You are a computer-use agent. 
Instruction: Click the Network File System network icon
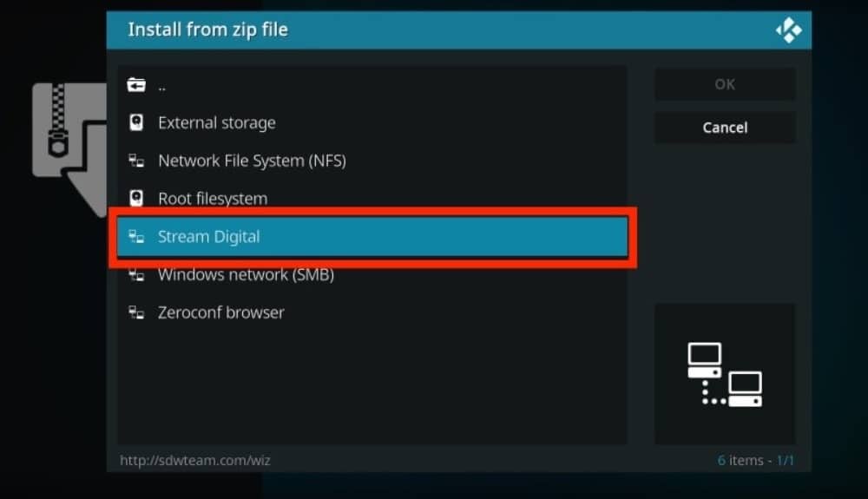136,161
